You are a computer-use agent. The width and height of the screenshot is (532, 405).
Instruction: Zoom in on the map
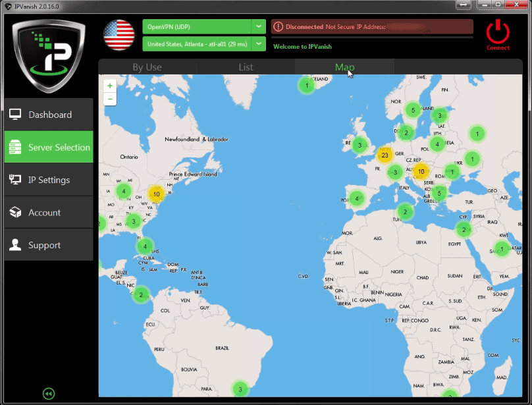click(x=110, y=86)
